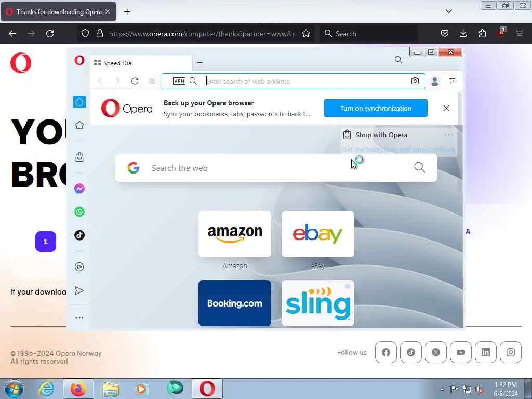Open My Flow arrow icon in sidebar
This screenshot has width=532, height=399.
click(79, 291)
